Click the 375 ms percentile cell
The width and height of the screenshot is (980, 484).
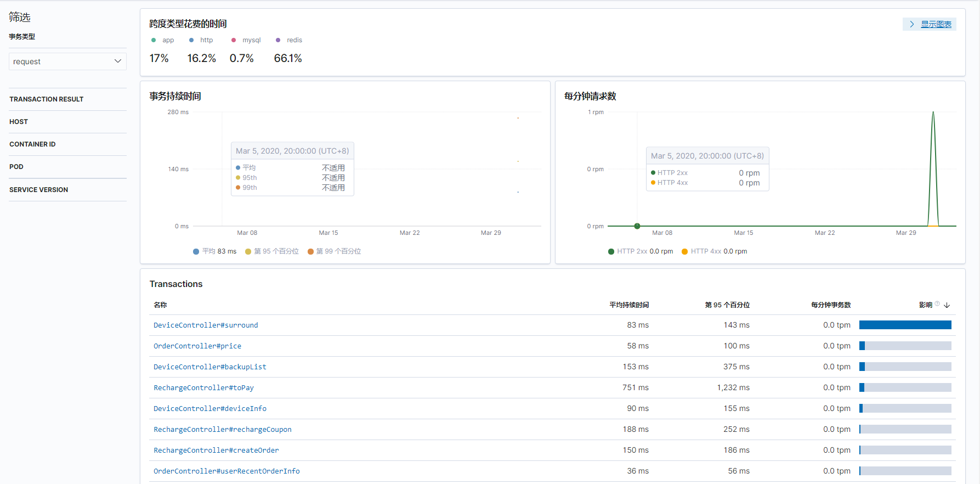(x=737, y=367)
